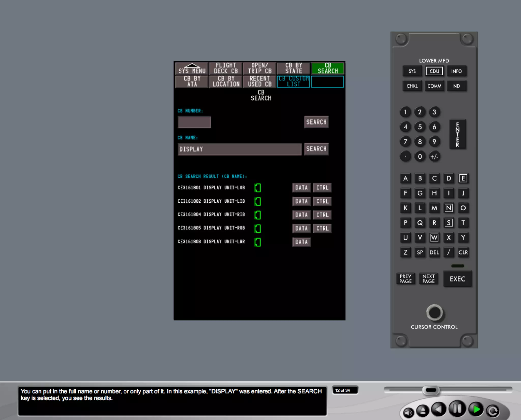This screenshot has width=521, height=420.
Task: Go back one slide with reverse arrow
Action: 439,409
